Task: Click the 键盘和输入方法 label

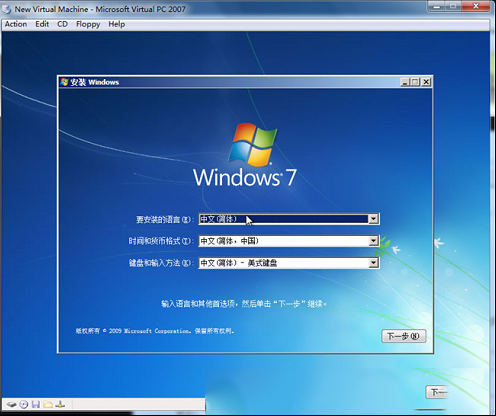Action: coord(161,263)
